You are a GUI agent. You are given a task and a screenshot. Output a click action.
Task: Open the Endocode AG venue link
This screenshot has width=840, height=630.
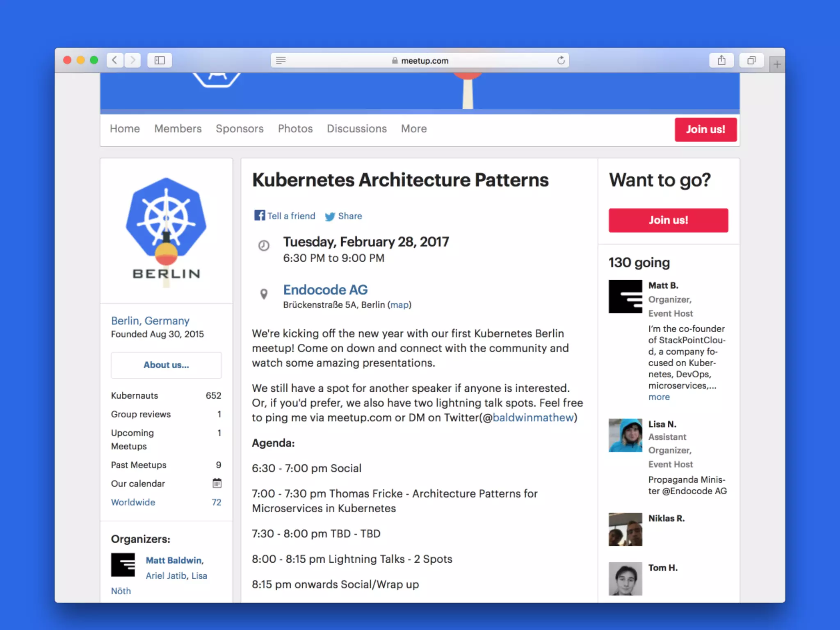[x=325, y=290]
